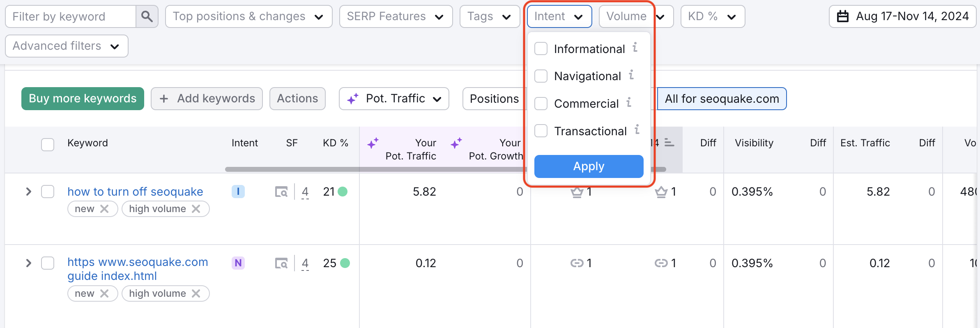Check the Navigational intent checkbox
Viewport: 980px width, 328px height.
(x=541, y=76)
